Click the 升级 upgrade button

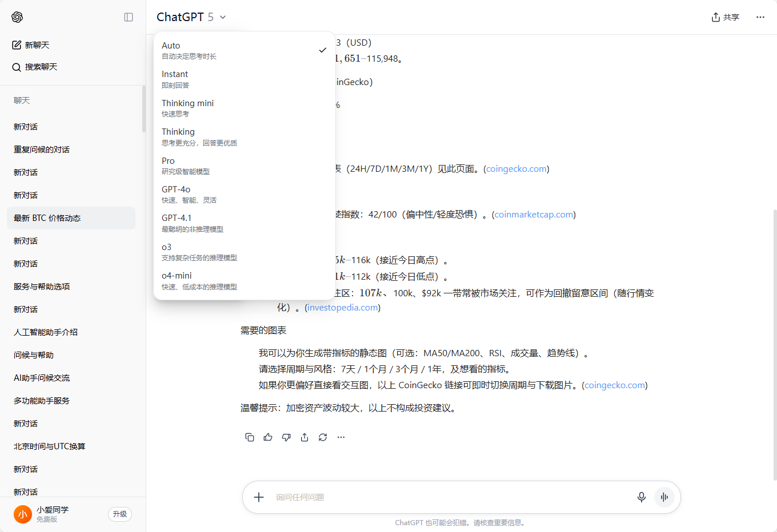[120, 514]
